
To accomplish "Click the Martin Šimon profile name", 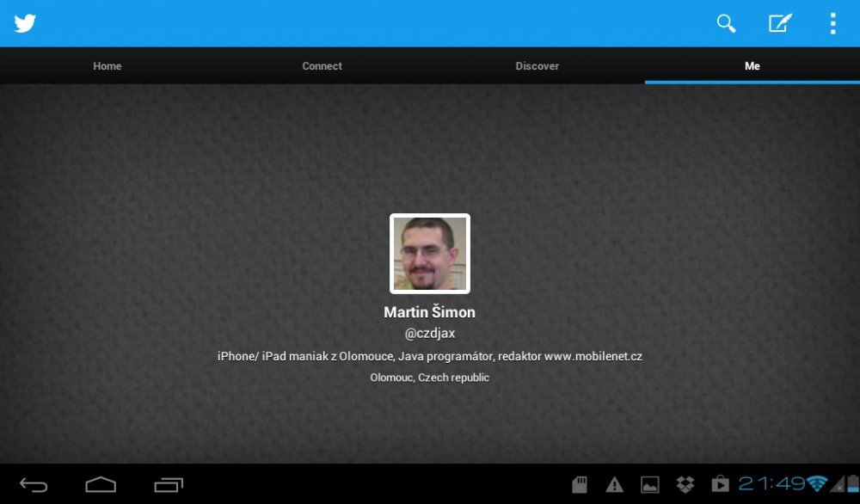I will click(x=430, y=312).
